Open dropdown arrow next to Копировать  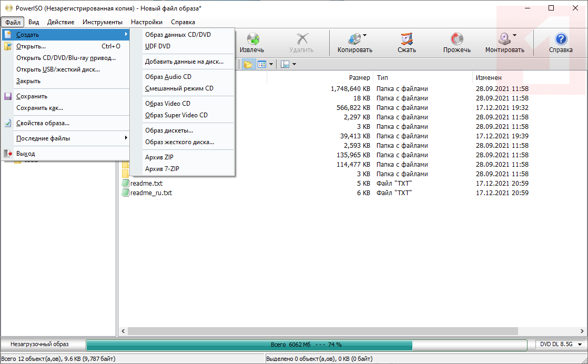[364, 36]
